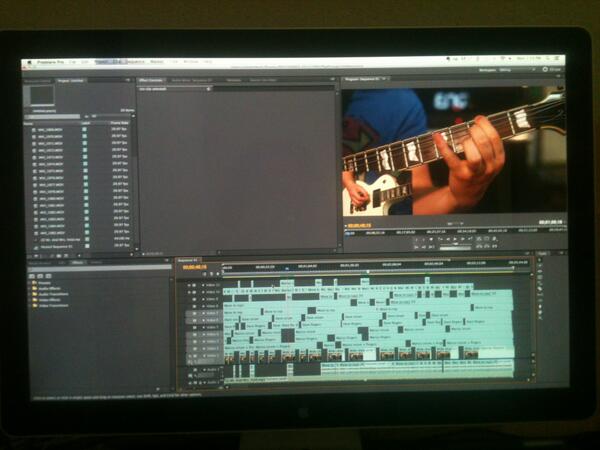Switch to the Metadata tab
Viewport: 600px width, 450px height.
pos(234,81)
